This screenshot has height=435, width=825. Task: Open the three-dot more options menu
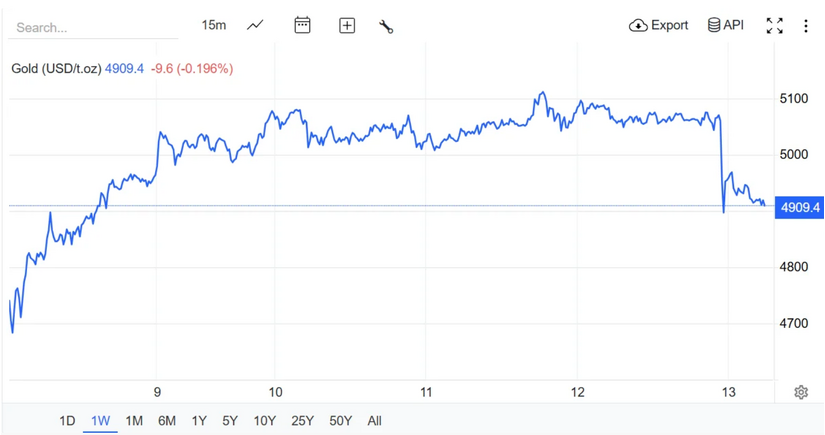806,26
